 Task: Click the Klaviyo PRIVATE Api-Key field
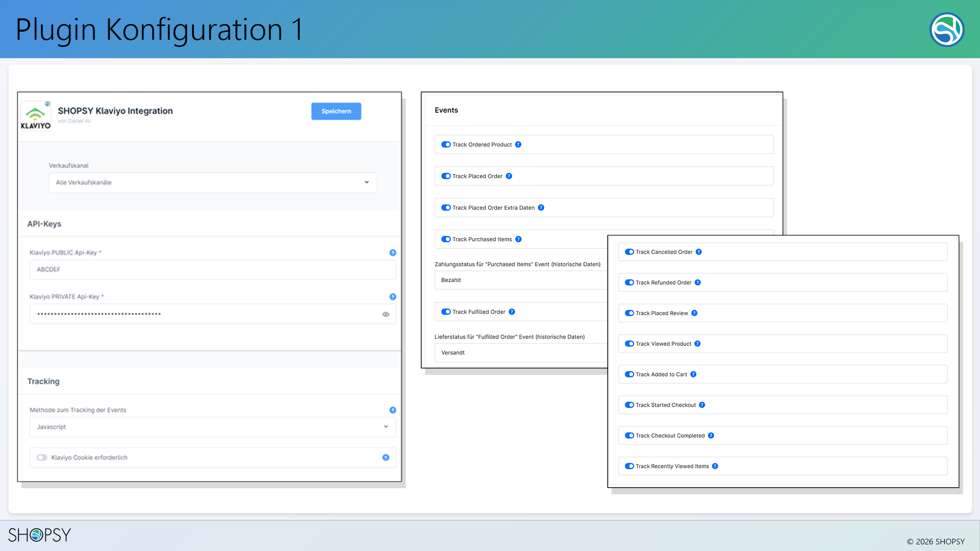click(213, 314)
